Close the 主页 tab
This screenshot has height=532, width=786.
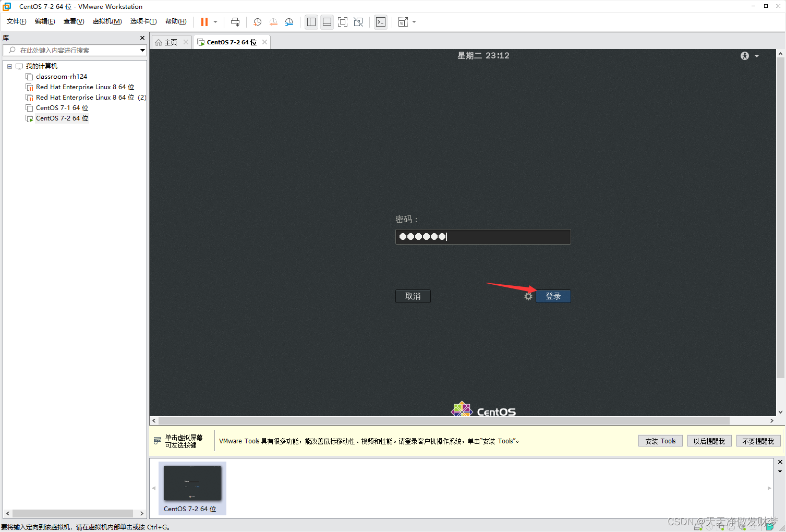[x=186, y=42]
